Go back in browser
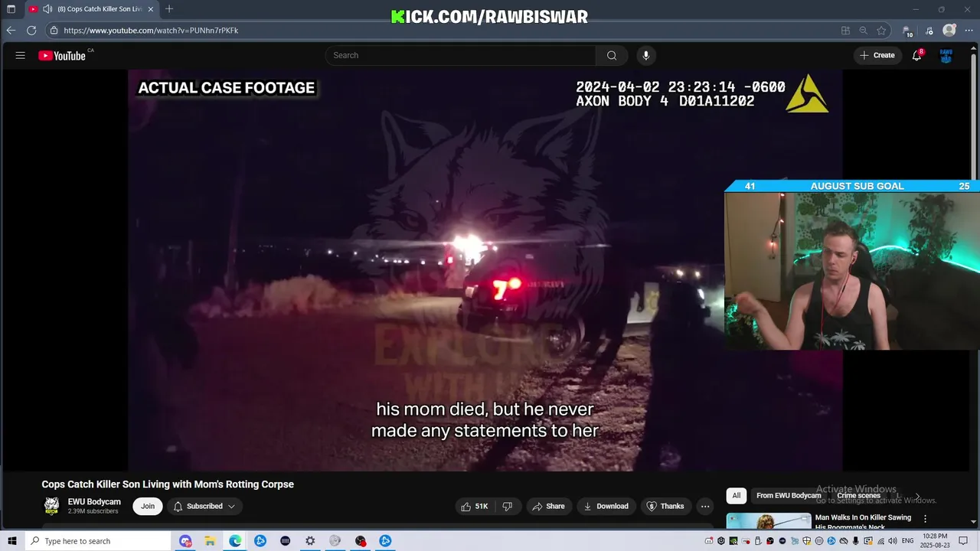The height and width of the screenshot is (551, 980). point(11,31)
